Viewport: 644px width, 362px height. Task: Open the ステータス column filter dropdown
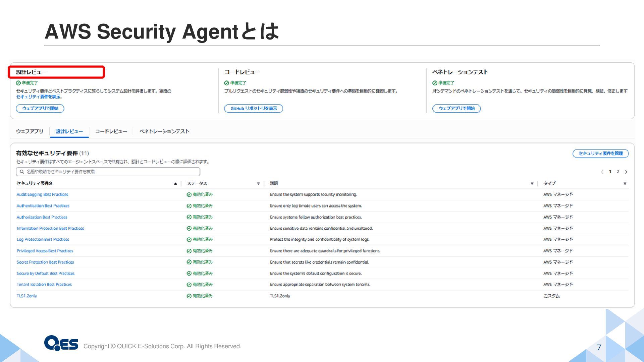[258, 183]
